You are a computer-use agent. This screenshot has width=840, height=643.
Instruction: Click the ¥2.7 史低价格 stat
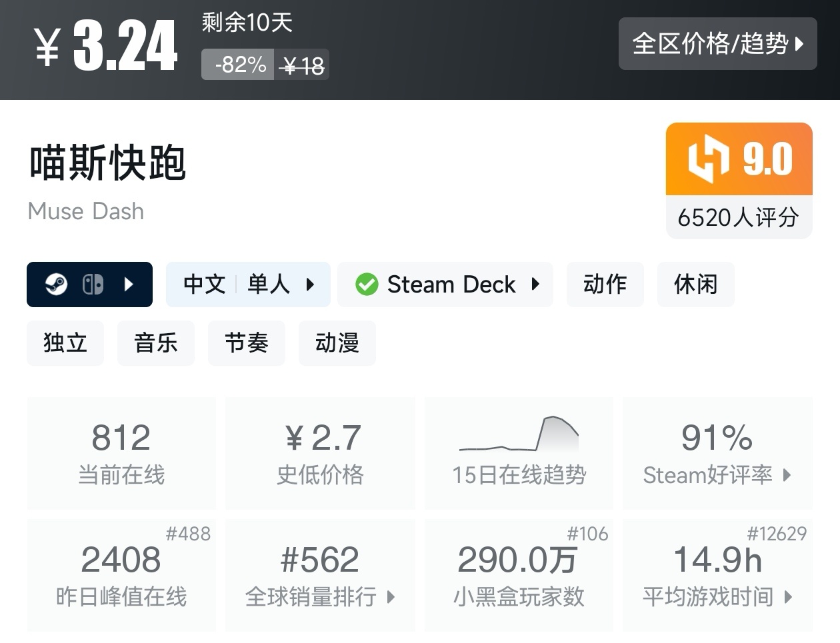(x=320, y=453)
